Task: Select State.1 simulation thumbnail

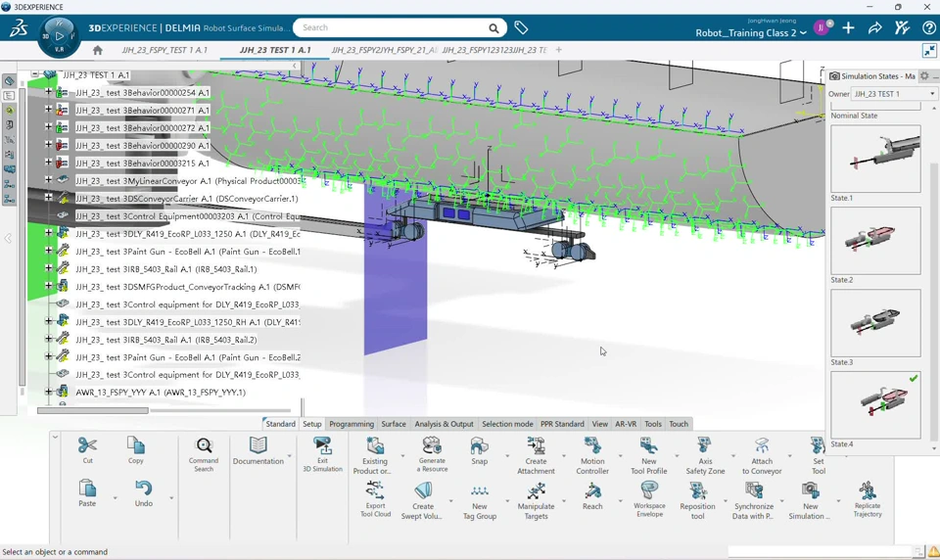Action: (875, 159)
